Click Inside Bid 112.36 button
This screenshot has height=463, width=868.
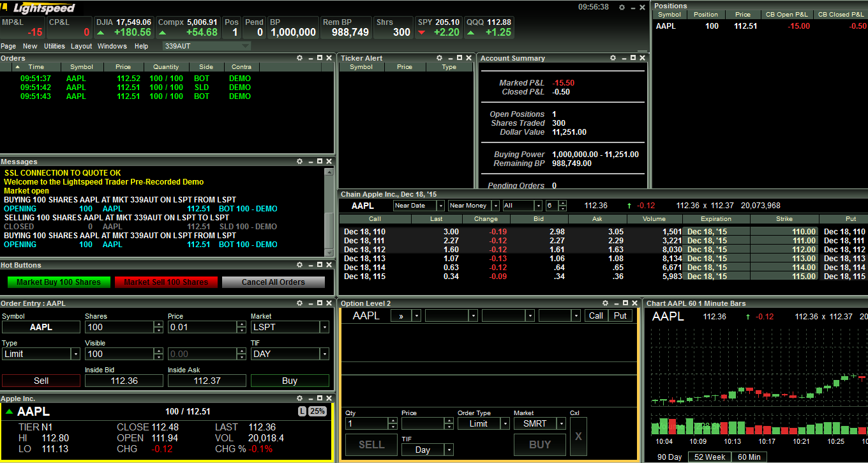click(x=124, y=381)
